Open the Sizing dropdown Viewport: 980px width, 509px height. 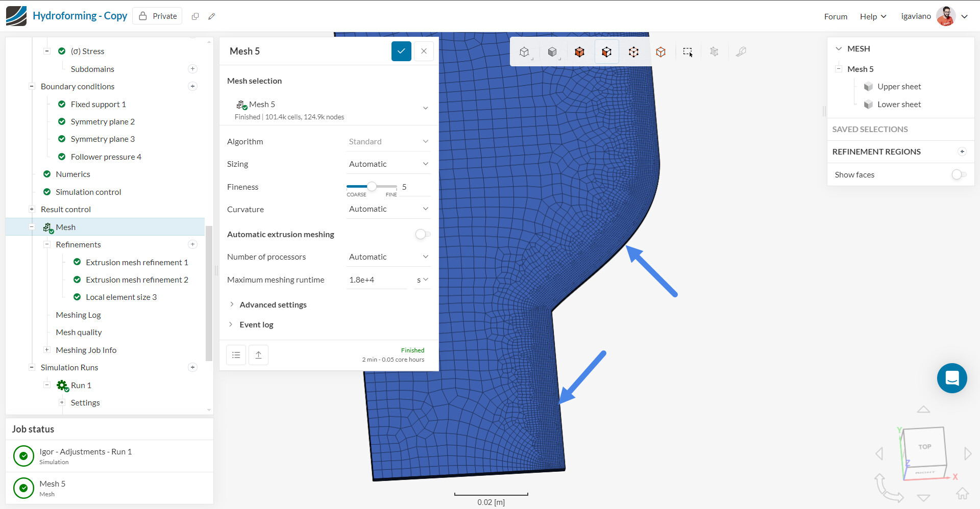coord(388,164)
